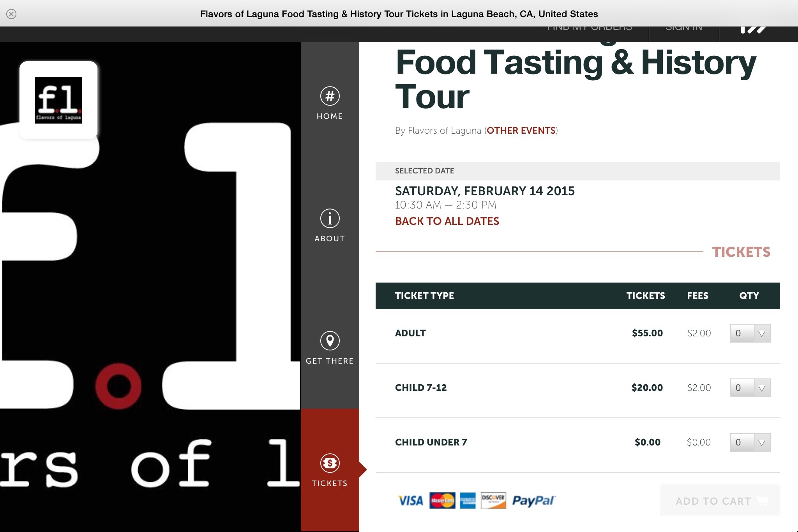The width and height of the screenshot is (798, 532).
Task: Follow the Other Events link
Action: 521,131
